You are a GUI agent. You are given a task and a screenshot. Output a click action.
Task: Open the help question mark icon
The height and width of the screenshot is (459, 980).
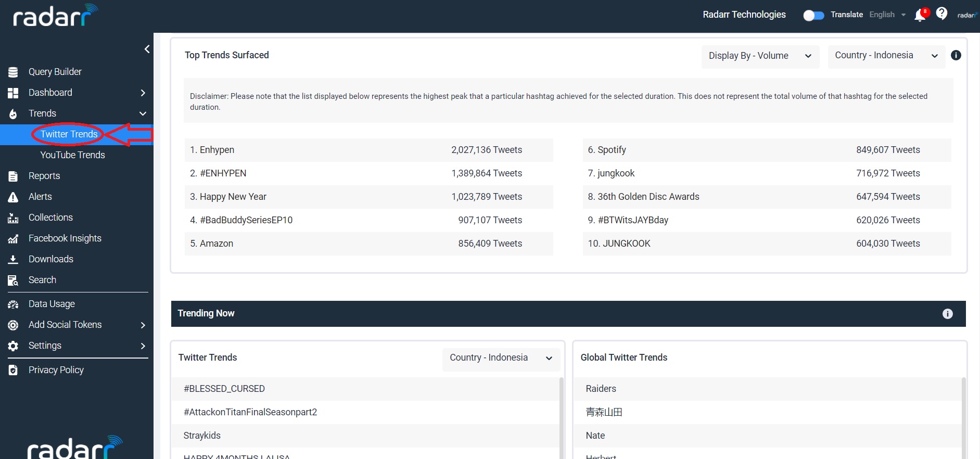[x=941, y=14]
